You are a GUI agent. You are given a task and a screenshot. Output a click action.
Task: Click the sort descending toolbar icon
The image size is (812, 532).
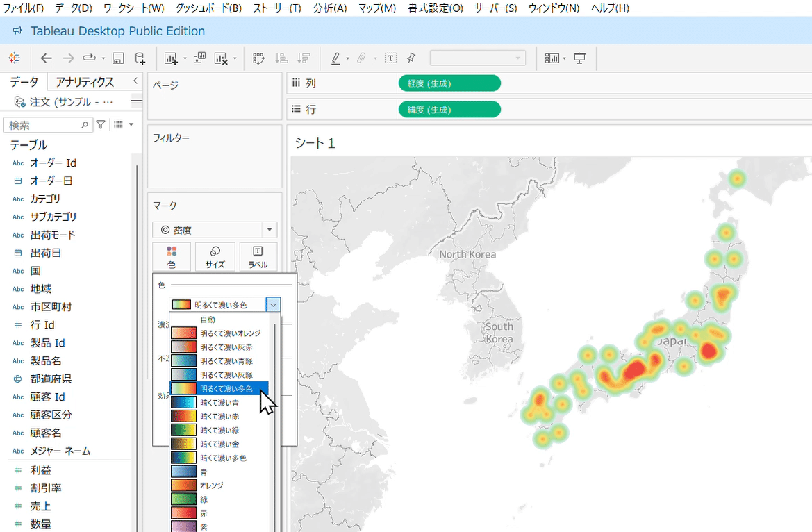tap(303, 58)
